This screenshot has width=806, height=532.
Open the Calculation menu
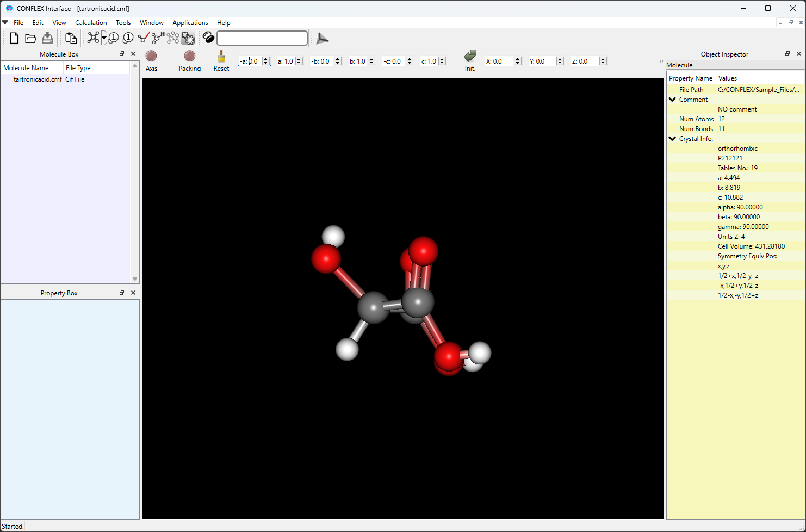(x=91, y=23)
